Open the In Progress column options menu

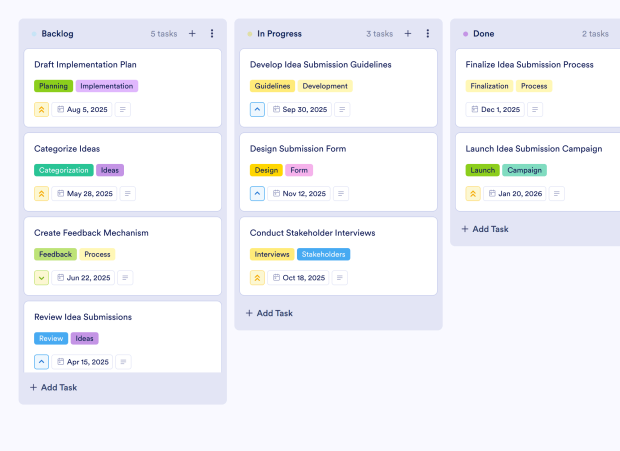pos(428,34)
